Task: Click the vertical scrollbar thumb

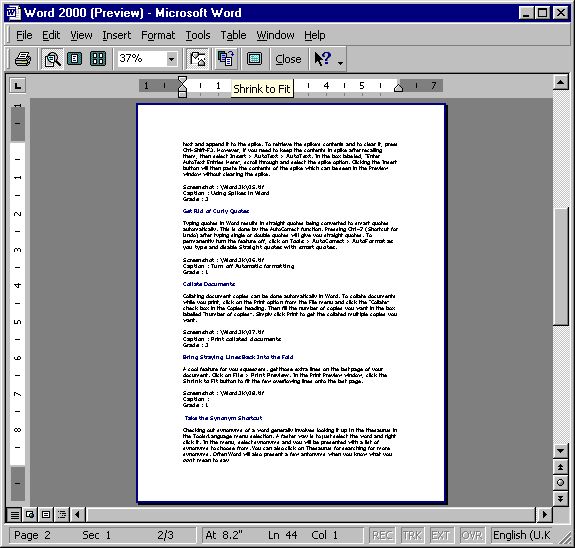Action: tap(560, 267)
